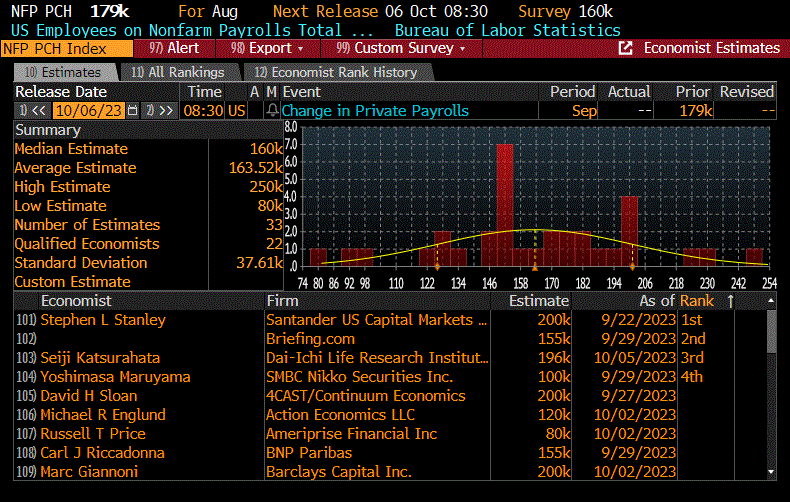Sort by the Rank column header
The width and height of the screenshot is (790, 502).
point(697,301)
